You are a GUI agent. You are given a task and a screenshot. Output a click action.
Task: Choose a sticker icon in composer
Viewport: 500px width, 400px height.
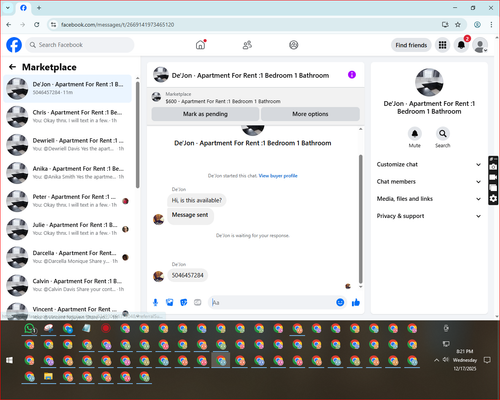[184, 302]
